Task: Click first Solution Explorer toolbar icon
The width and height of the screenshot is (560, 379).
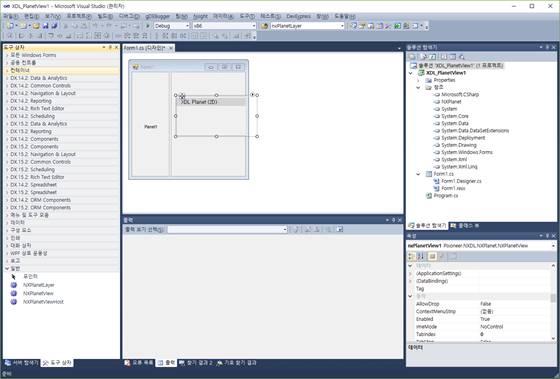Action: tap(412, 57)
